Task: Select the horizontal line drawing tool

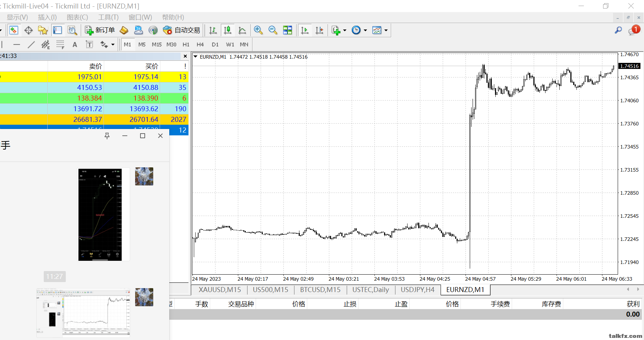Action: (x=17, y=44)
